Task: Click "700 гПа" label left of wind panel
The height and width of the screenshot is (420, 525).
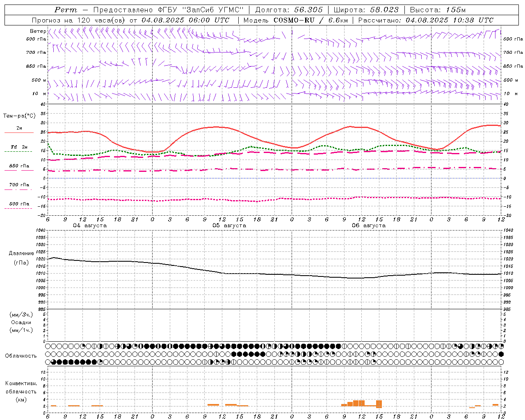Action: tap(36, 52)
